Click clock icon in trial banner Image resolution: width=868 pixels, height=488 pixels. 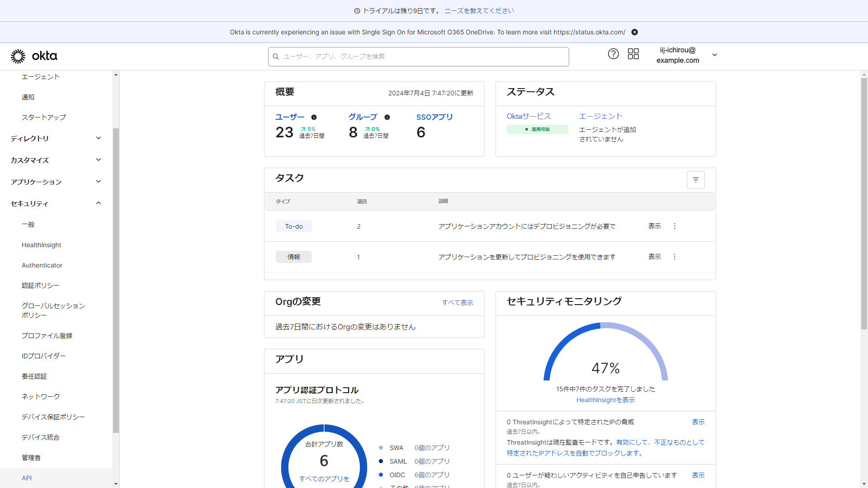click(x=357, y=11)
